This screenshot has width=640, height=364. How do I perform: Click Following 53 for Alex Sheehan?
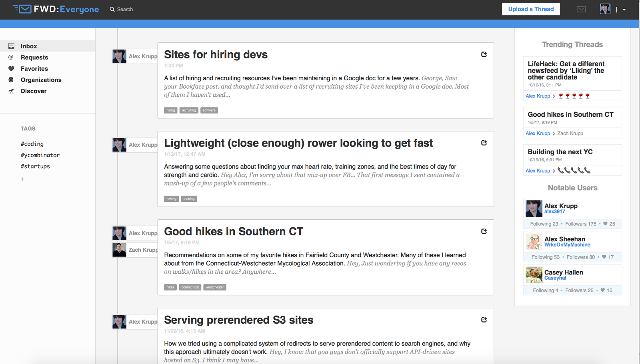(546, 257)
